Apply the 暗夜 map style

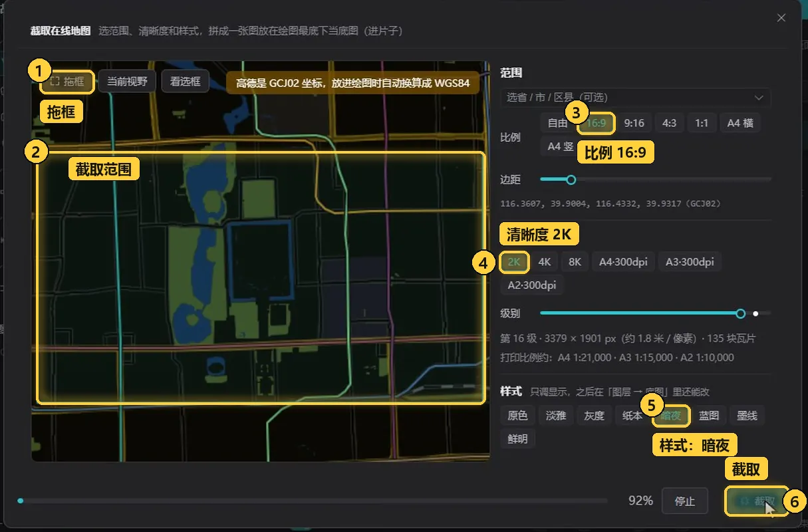pos(671,416)
